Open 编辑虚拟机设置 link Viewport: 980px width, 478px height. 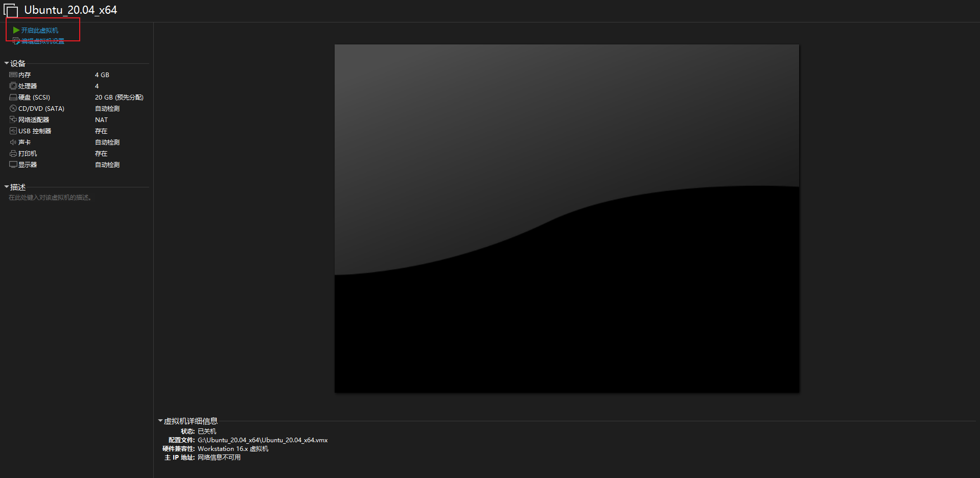pos(43,41)
